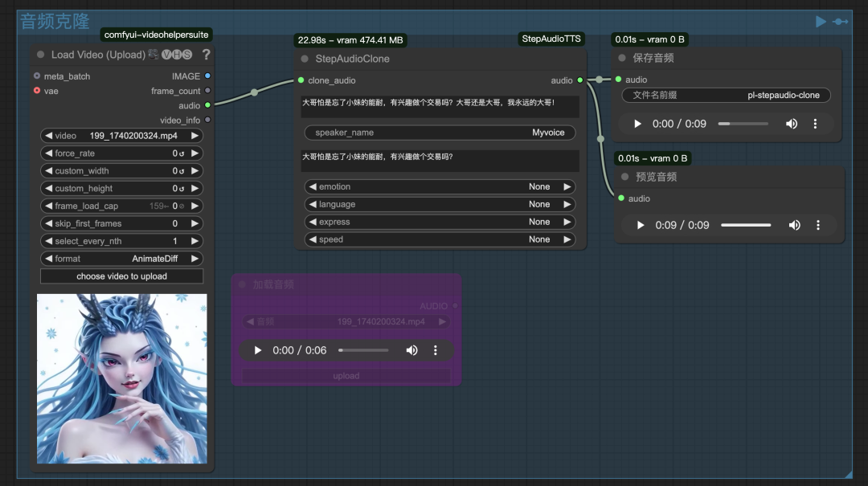Click the upload button in 加载音频 node
The height and width of the screenshot is (486, 868).
tap(346, 375)
